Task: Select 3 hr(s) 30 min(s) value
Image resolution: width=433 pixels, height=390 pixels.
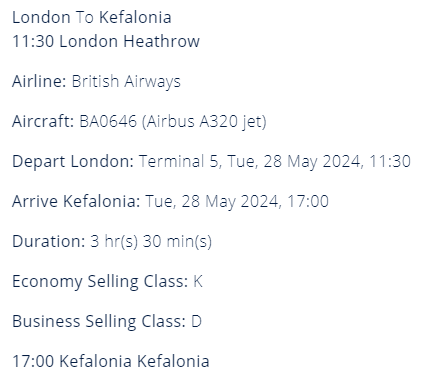Action: [x=151, y=242]
